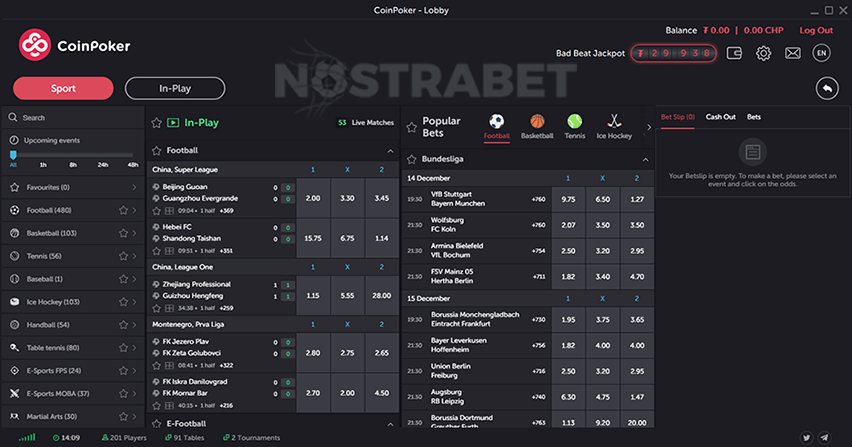
Task: Favourite Tennis in the sidebar
Action: coord(123,256)
